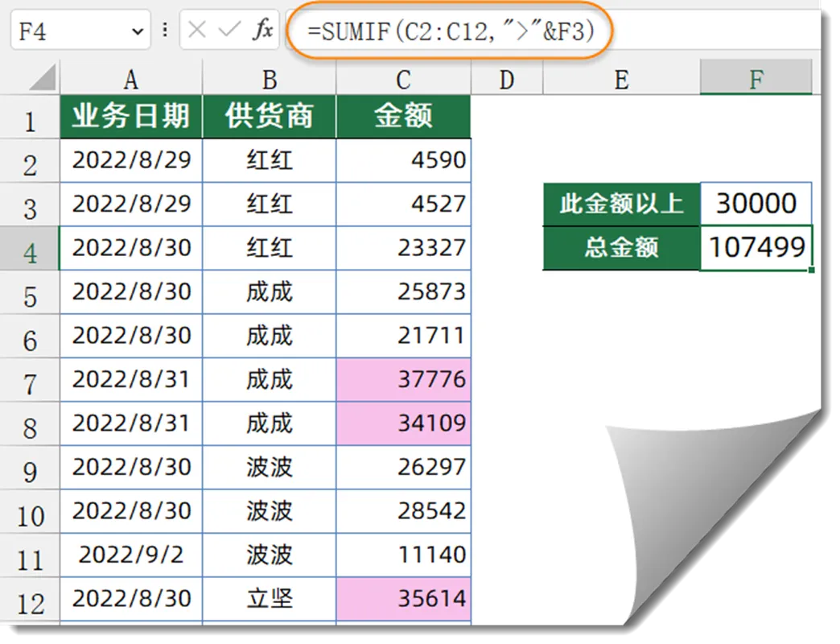The image size is (840, 644).
Task: Click the Name Box showing F4
Action: coord(80,31)
